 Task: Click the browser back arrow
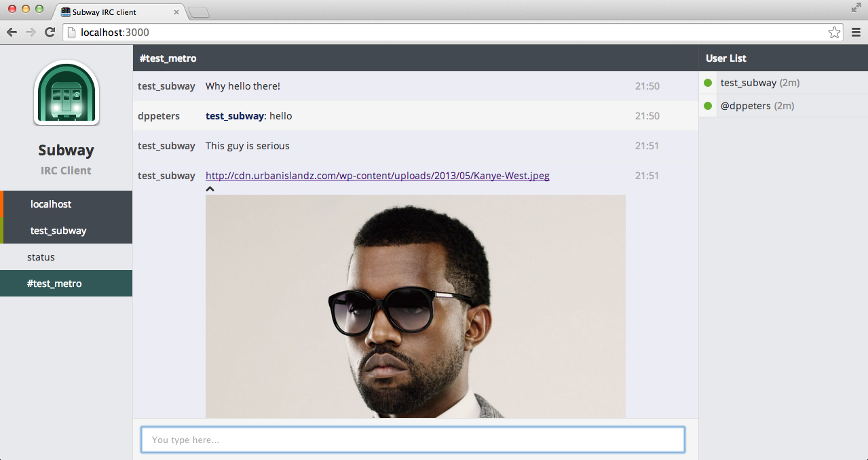pyautogui.click(x=12, y=32)
